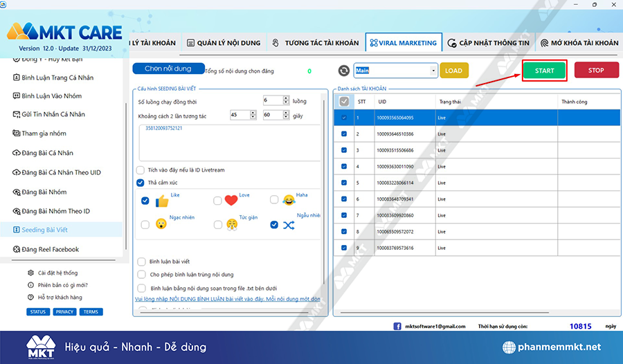Click the refresh circular arrows icon
This screenshot has height=364, width=623.
(x=343, y=71)
